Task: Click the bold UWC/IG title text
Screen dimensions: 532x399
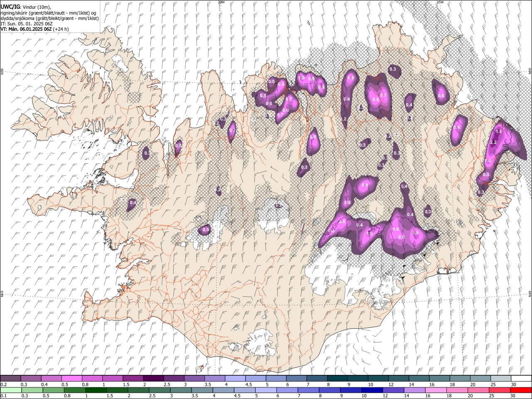Action: point(10,7)
